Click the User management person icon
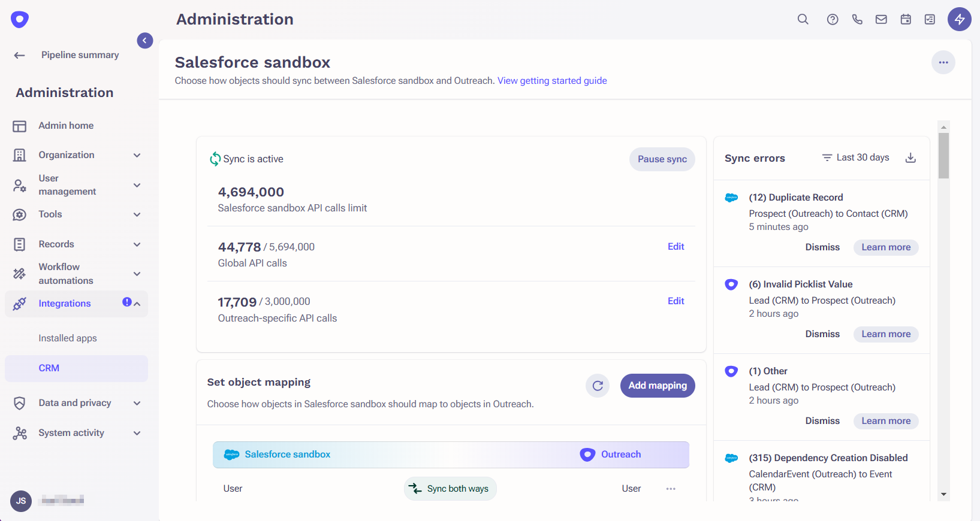 pos(20,186)
